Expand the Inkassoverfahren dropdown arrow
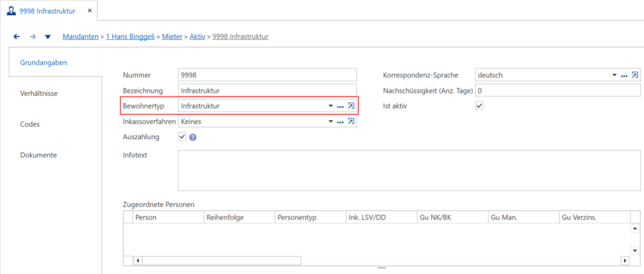The width and height of the screenshot is (644, 274). pos(331,122)
